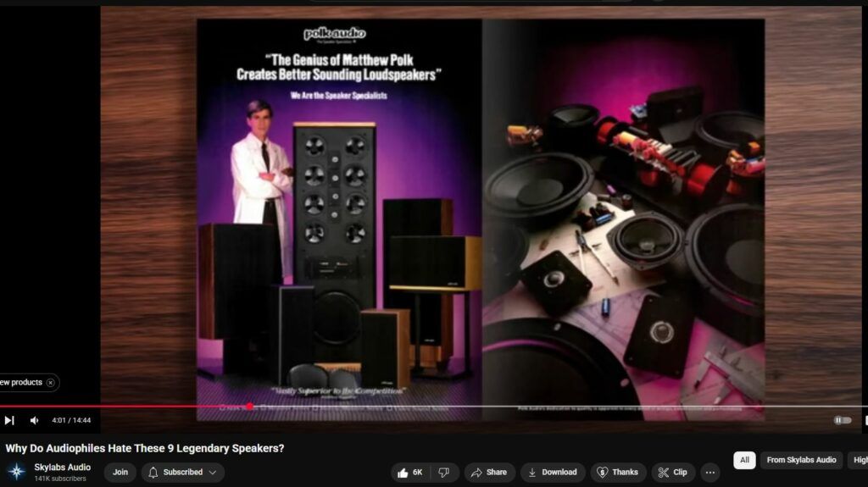
Task: Open the Skylabs Audio channel avatar
Action: (16, 472)
